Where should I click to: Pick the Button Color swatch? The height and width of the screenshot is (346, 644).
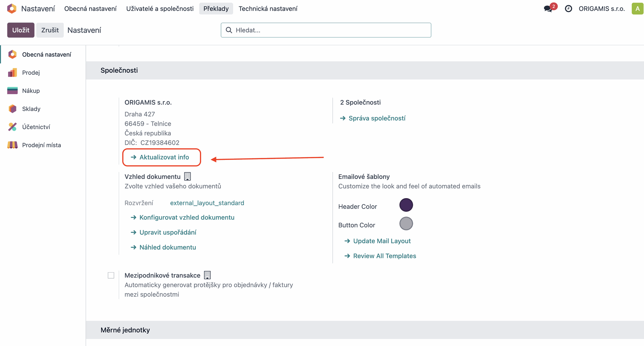pyautogui.click(x=406, y=224)
